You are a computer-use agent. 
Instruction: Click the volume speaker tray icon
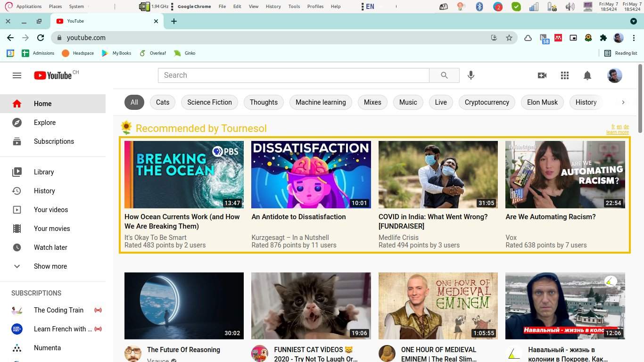570,7
